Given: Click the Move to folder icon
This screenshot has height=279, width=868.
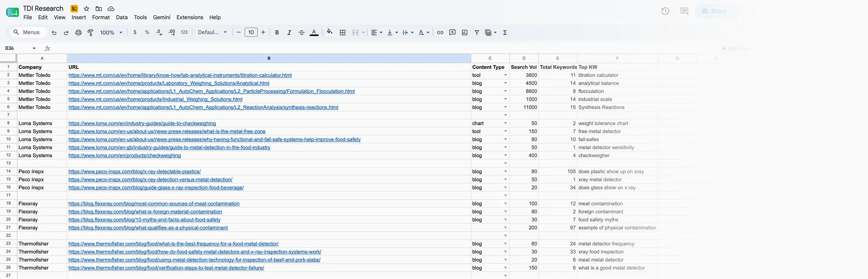Looking at the screenshot, I should pyautogui.click(x=99, y=9).
